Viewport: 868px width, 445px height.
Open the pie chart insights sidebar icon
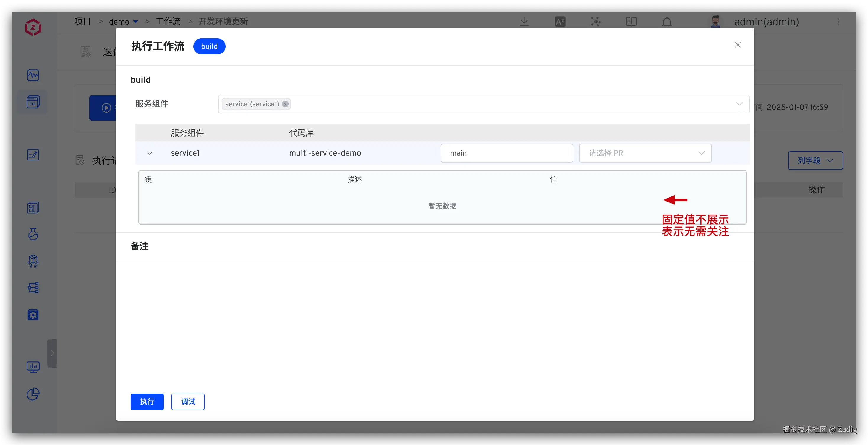[x=33, y=394]
